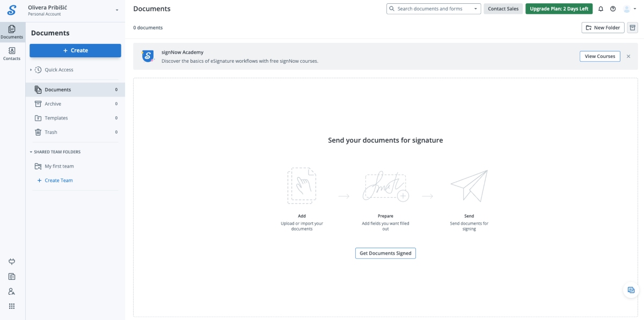
Task: Select the Documents folder in the sidebar
Action: coord(75,90)
